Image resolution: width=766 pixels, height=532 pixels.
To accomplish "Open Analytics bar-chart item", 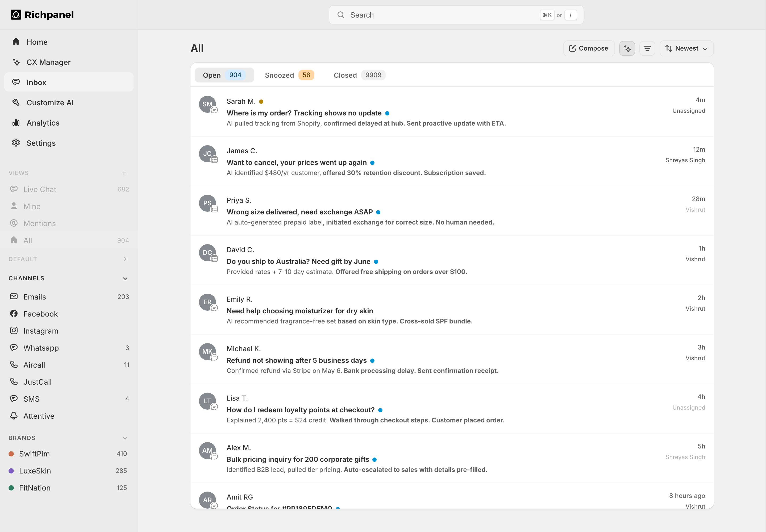I will (x=69, y=123).
